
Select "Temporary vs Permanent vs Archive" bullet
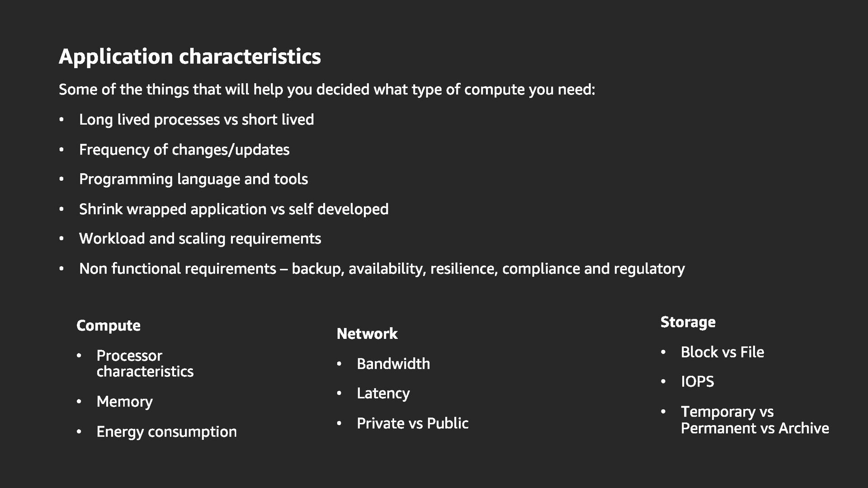755,420
